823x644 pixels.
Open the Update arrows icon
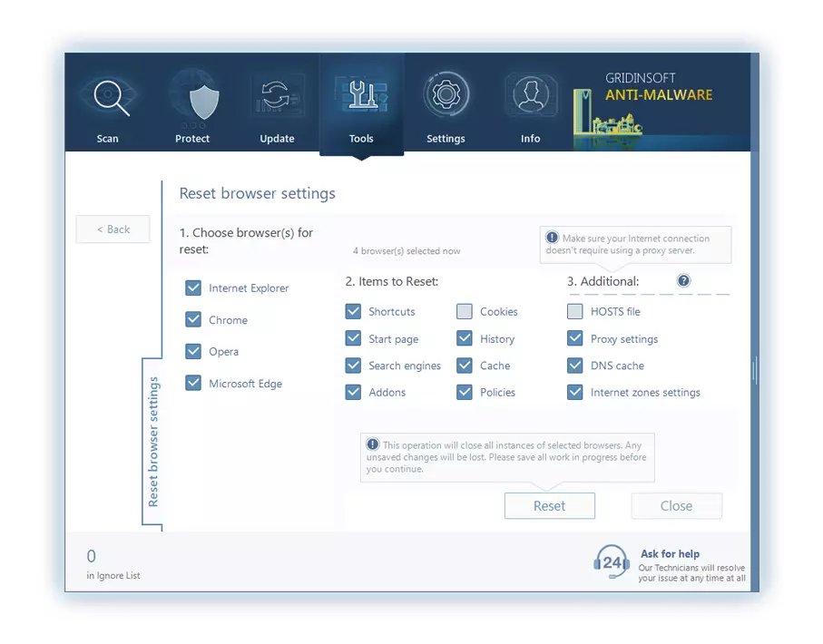[277, 97]
